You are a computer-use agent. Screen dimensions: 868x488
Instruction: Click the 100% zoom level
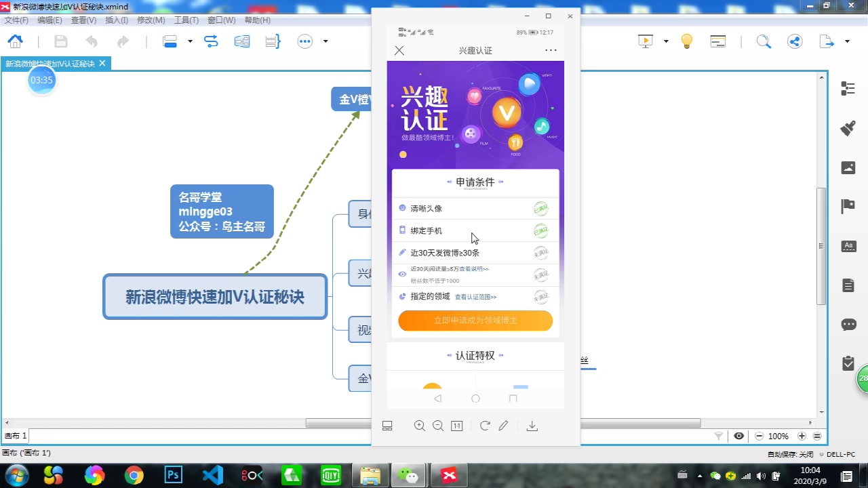[778, 436]
